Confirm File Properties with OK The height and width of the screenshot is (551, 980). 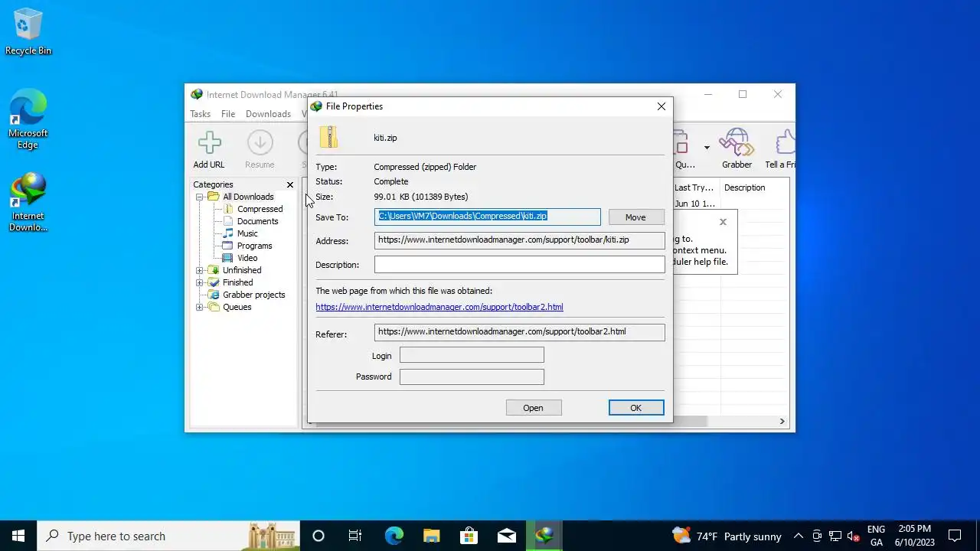coord(635,408)
